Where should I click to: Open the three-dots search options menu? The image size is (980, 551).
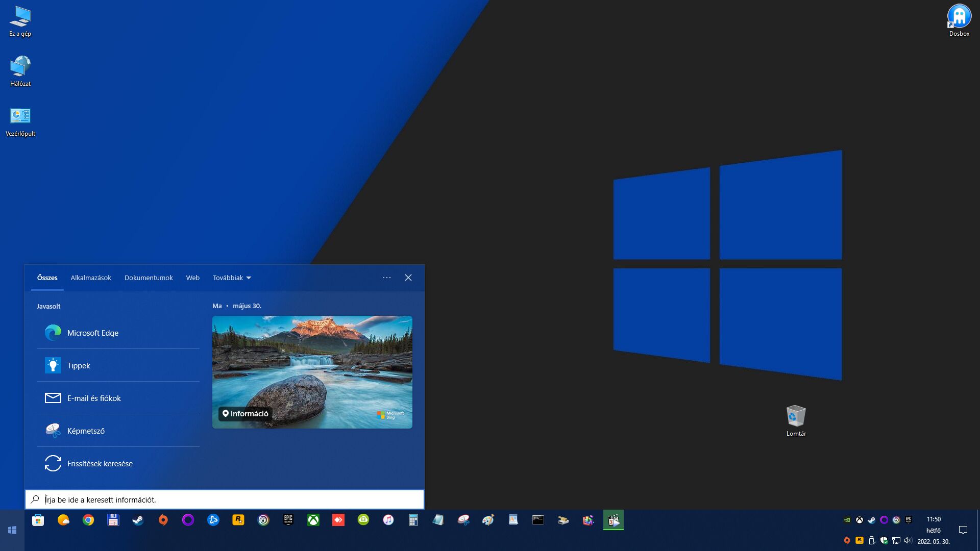[x=386, y=278]
